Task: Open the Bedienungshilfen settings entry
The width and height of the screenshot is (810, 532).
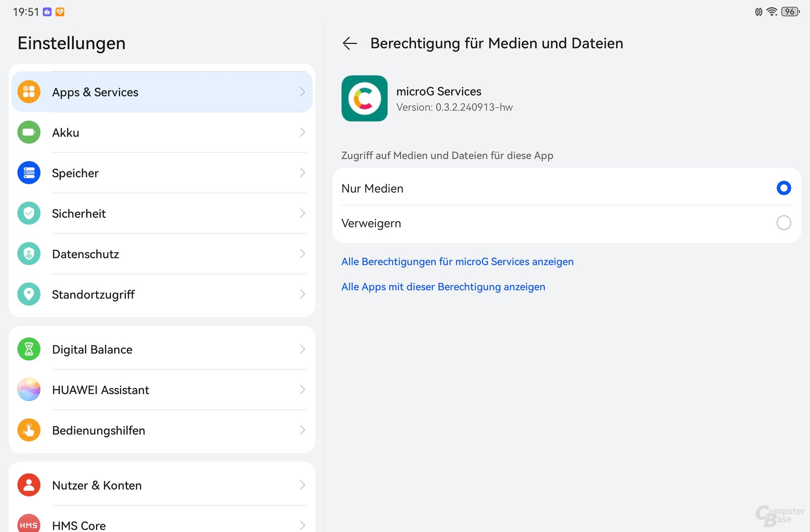Action: click(x=162, y=430)
